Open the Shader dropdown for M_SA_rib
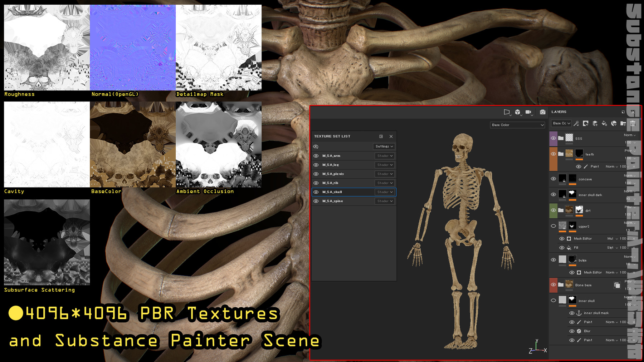 pyautogui.click(x=384, y=183)
